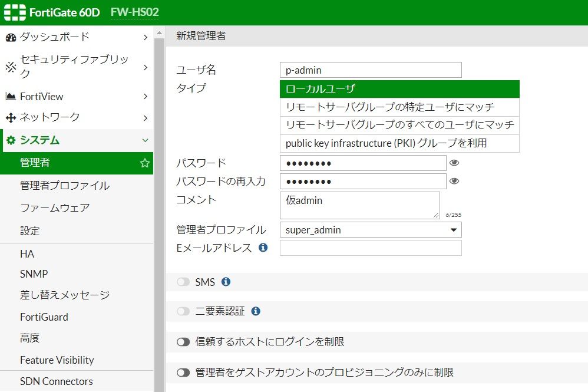Click the FortiView chart icon

(11, 97)
